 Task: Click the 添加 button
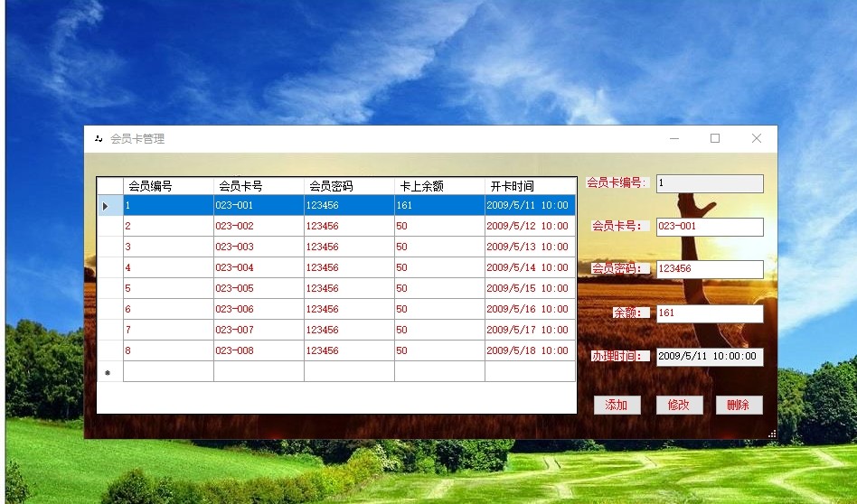(617, 406)
